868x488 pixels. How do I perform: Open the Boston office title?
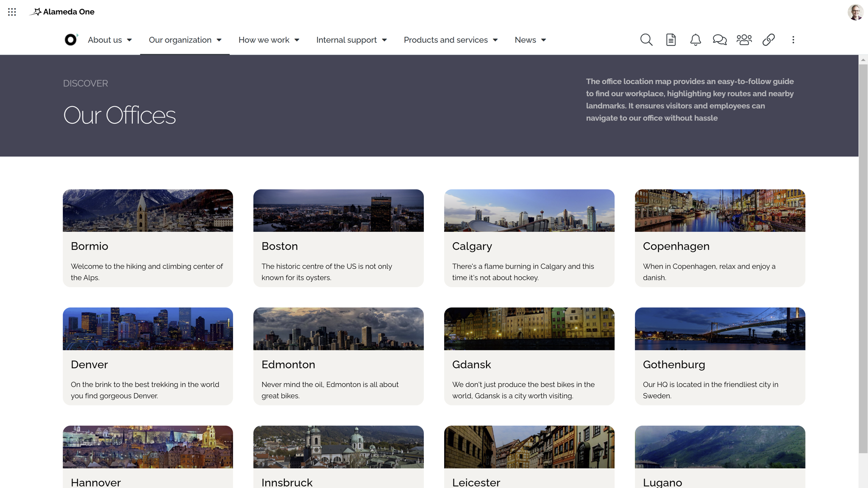coord(280,246)
